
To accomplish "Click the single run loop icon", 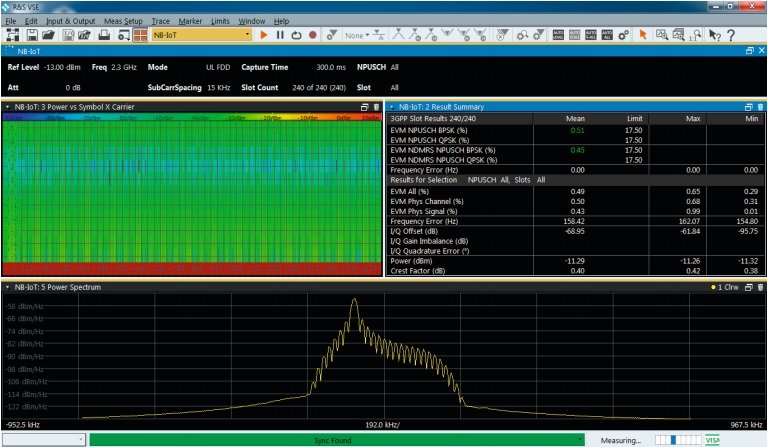I will pyautogui.click(x=296, y=35).
